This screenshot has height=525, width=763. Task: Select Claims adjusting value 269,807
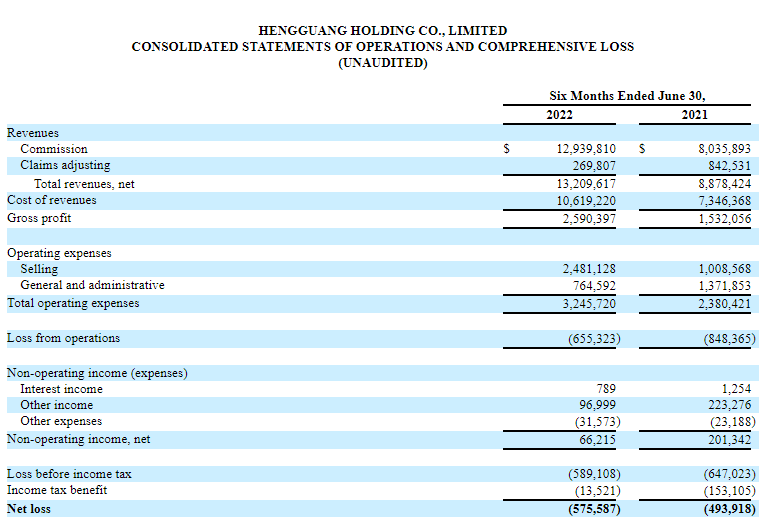click(594, 166)
